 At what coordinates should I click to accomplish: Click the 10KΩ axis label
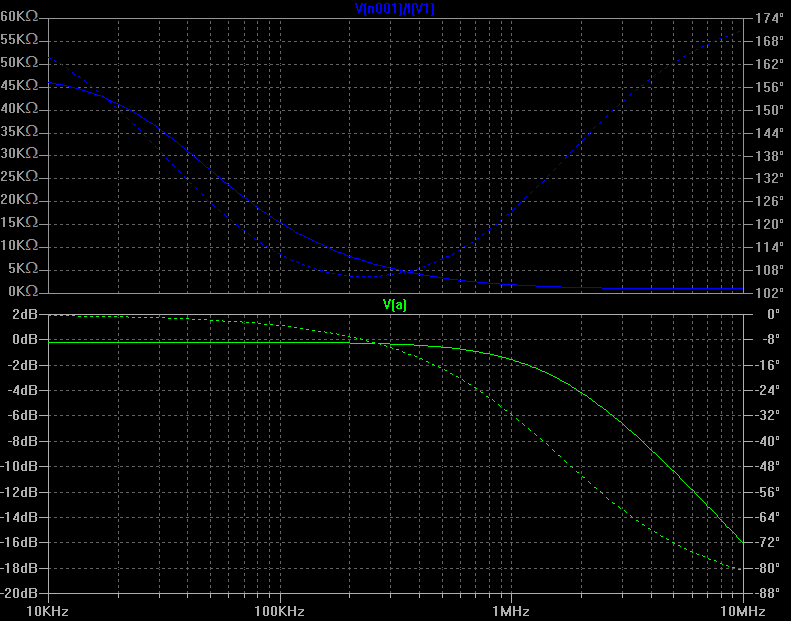[19, 245]
